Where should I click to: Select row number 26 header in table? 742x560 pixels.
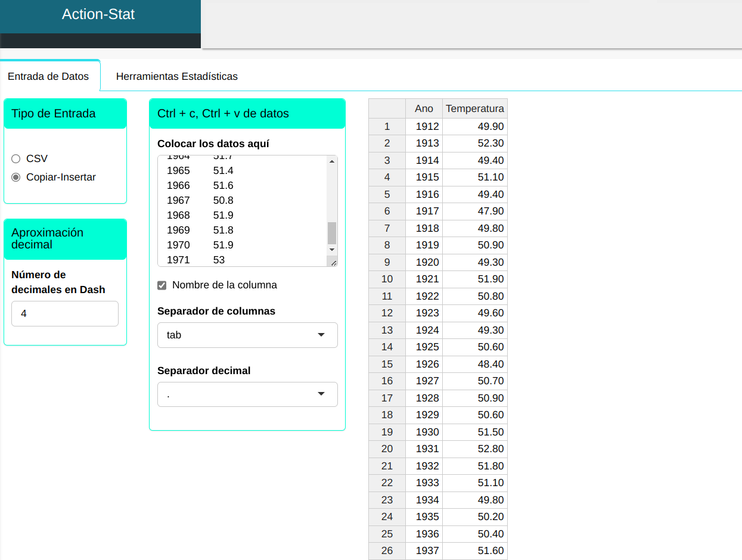point(387,550)
